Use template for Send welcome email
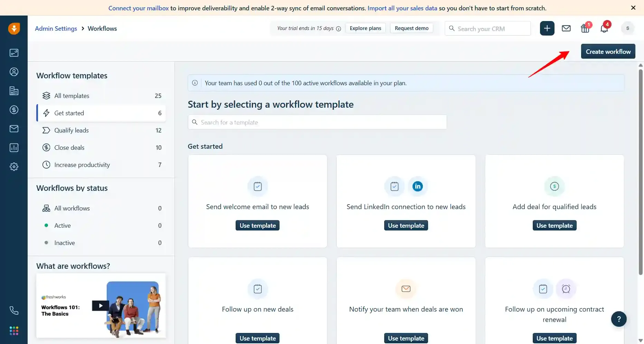Viewport: 644px width, 344px height. coord(257,225)
